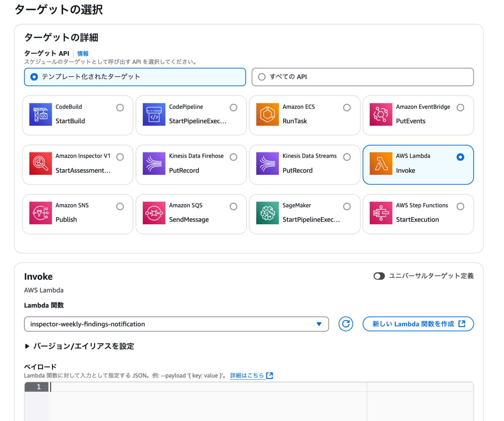The image size is (504, 421).
Task: Select the Amazon ECS RunTask radio button
Action: pos(347,108)
